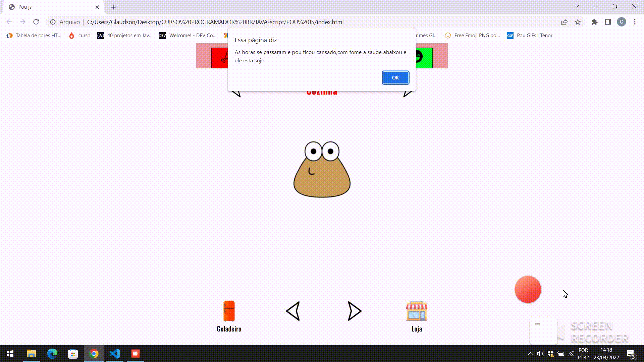Open site info icon before Arquivo
This screenshot has height=362, width=644.
click(x=53, y=22)
